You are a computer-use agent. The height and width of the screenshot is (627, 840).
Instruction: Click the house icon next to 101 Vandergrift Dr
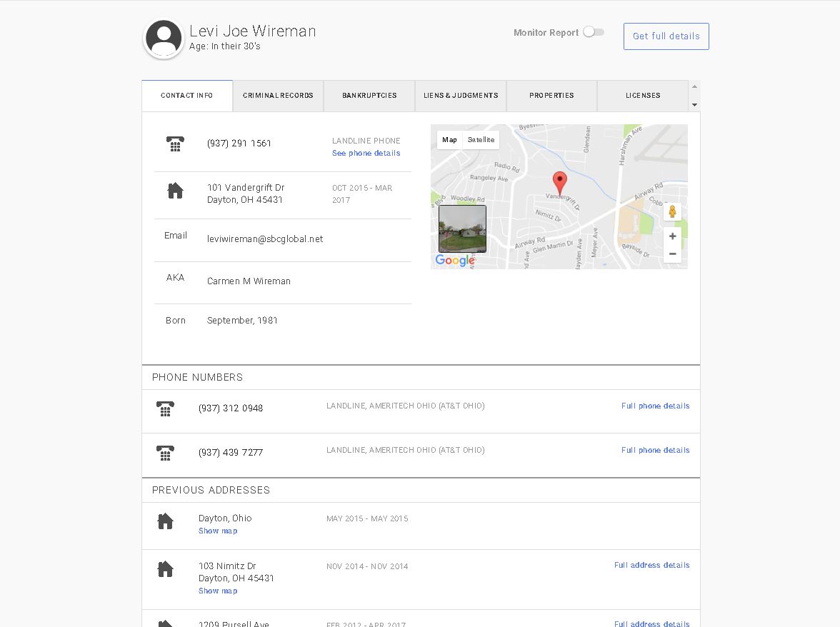(175, 191)
